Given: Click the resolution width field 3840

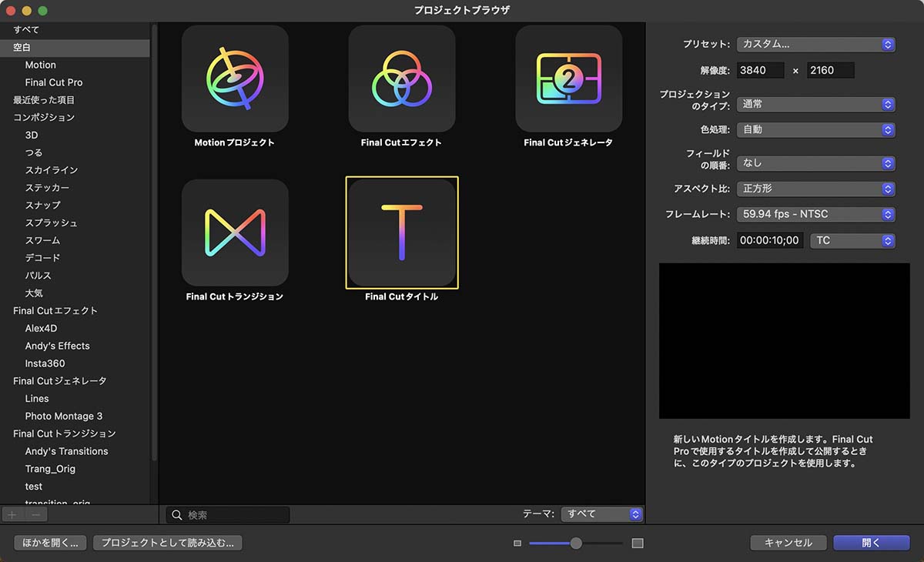Looking at the screenshot, I should pos(761,70).
